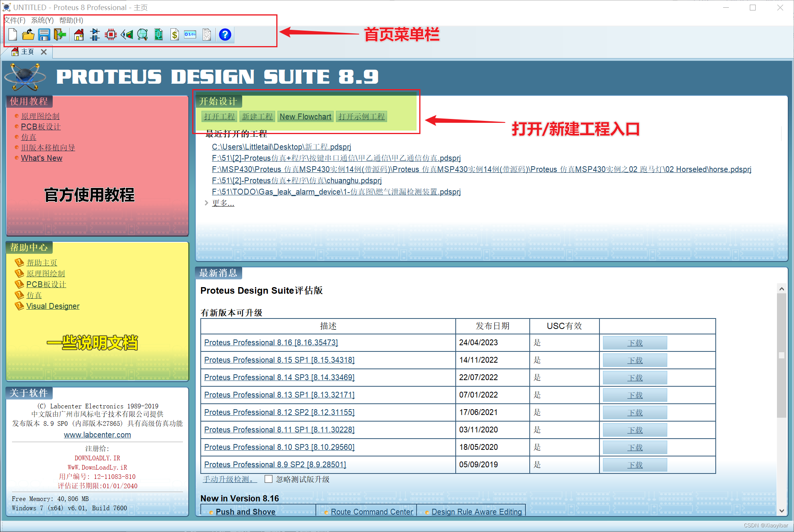Viewport: 794px width, 532px height.
Task: Open the Source Code 0101 icon
Action: pos(190,34)
